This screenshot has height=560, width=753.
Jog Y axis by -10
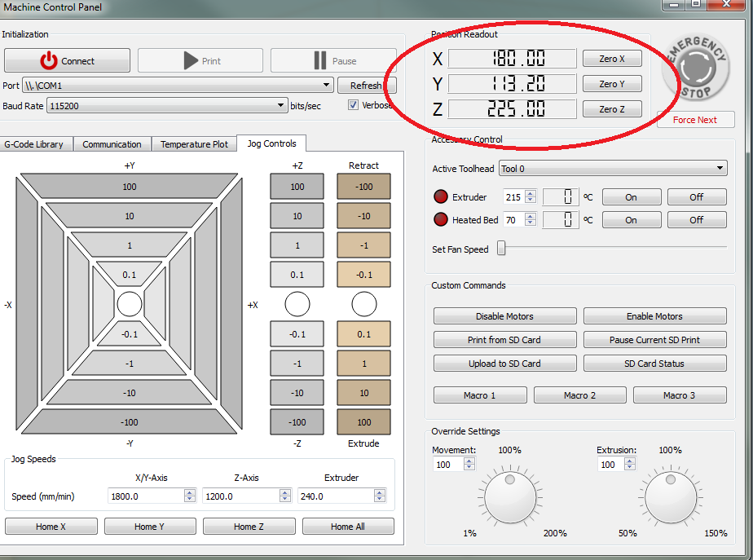click(129, 393)
